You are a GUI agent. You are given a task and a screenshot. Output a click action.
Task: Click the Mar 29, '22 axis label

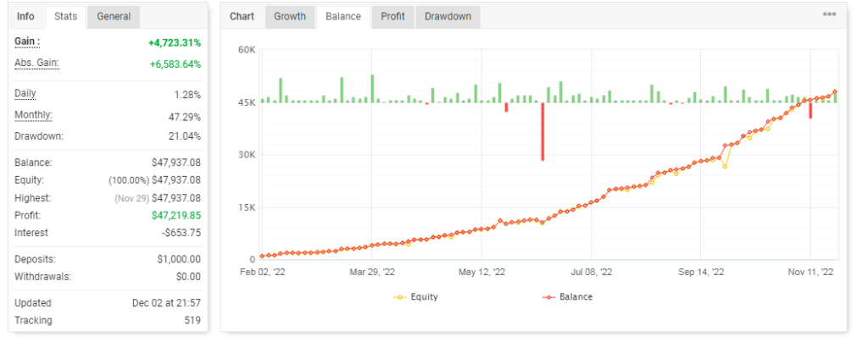371,273
